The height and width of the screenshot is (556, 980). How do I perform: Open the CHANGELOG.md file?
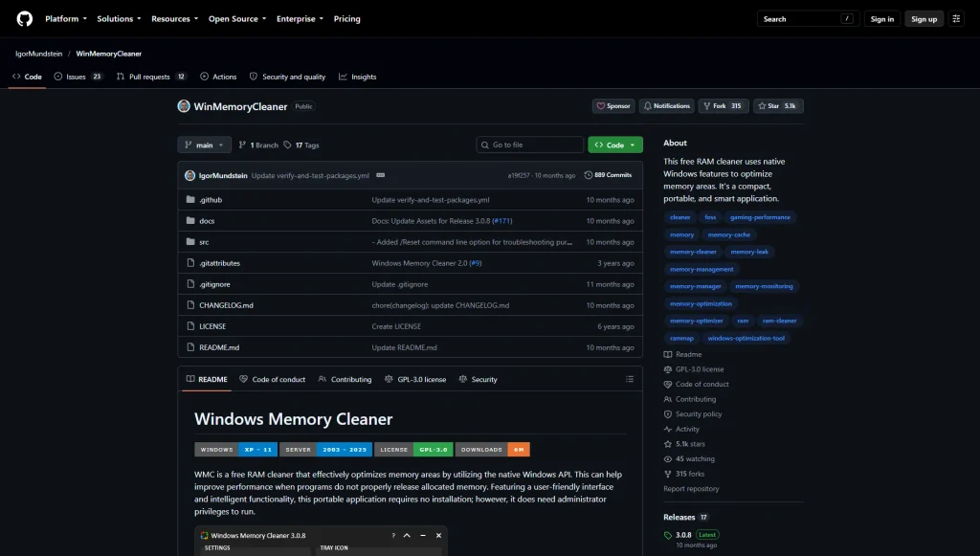click(x=226, y=305)
